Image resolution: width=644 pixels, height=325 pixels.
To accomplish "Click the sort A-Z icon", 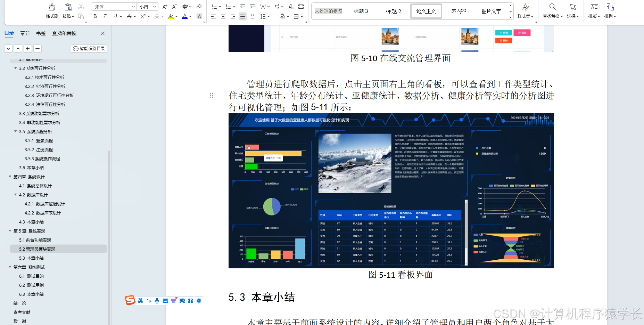I will coord(291,7).
